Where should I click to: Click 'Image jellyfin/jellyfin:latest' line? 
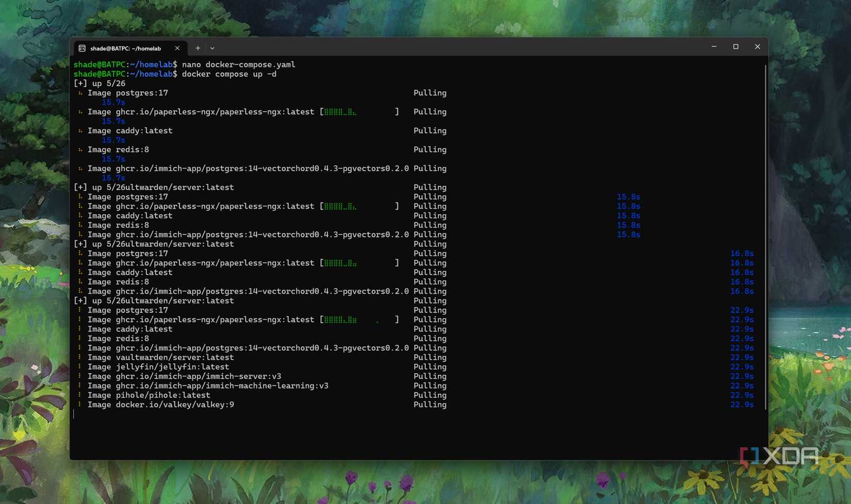pos(158,367)
